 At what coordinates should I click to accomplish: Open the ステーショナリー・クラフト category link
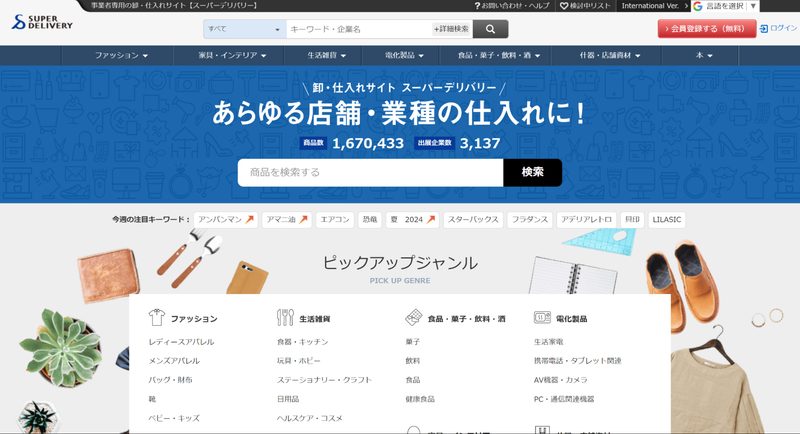(324, 380)
